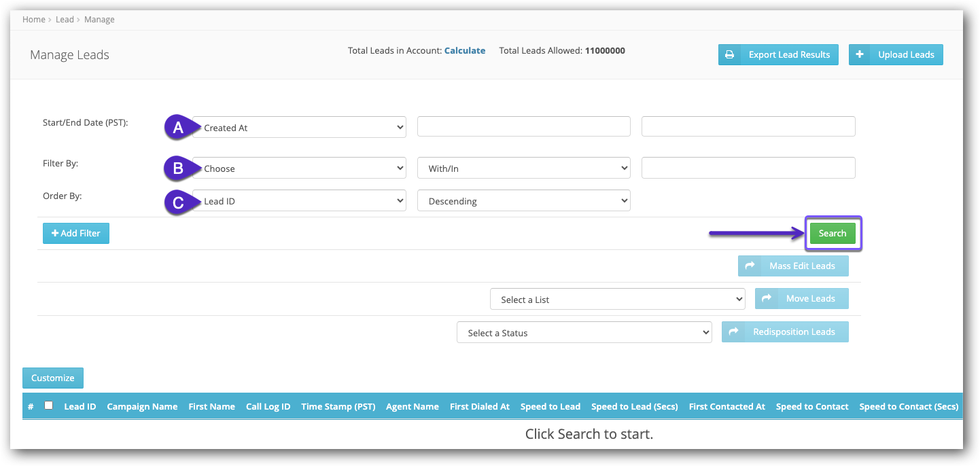Open Lead from the breadcrumb trail
The width and height of the screenshot is (980, 466).
[x=65, y=19]
